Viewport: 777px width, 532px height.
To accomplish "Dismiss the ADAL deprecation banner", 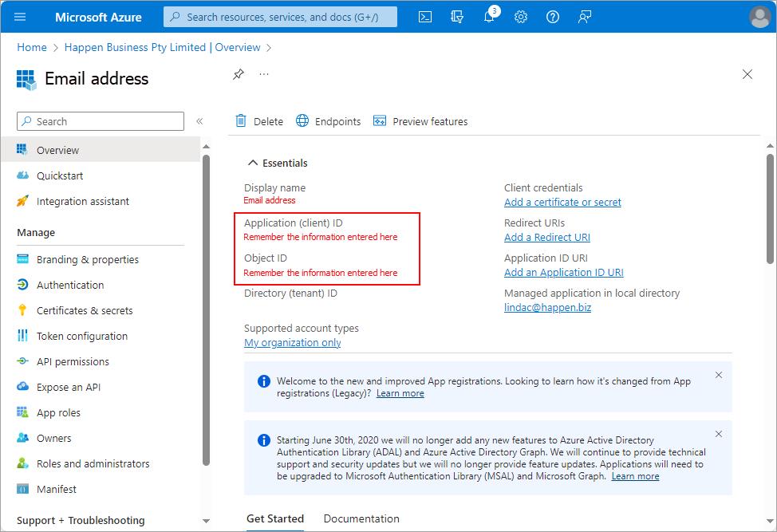I will [x=718, y=434].
